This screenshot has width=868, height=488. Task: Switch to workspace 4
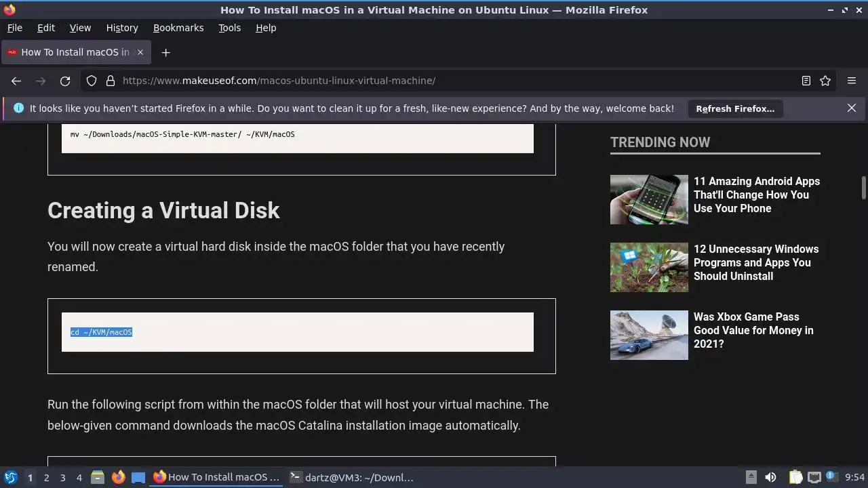(x=79, y=478)
